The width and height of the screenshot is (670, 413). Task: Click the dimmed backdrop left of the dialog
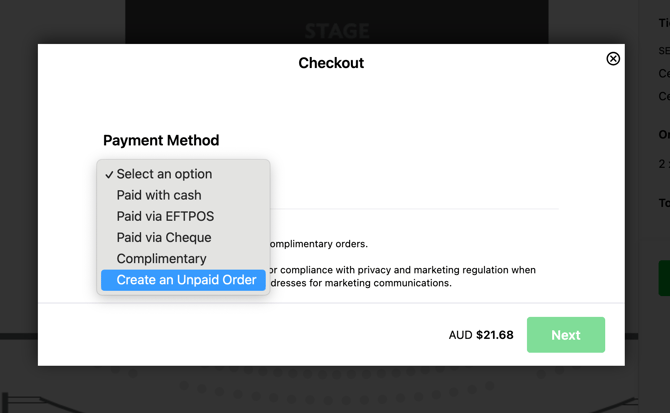(18, 200)
